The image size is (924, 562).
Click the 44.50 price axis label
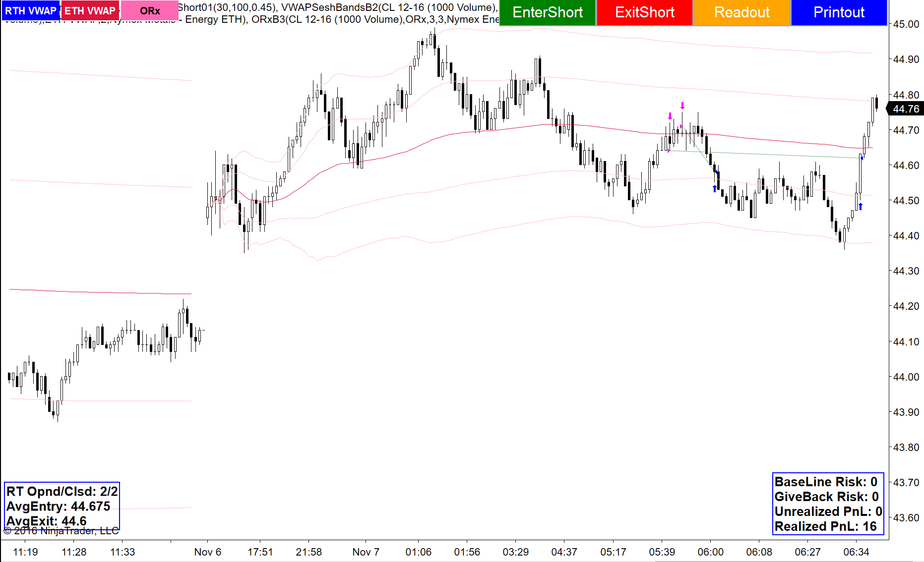(906, 201)
